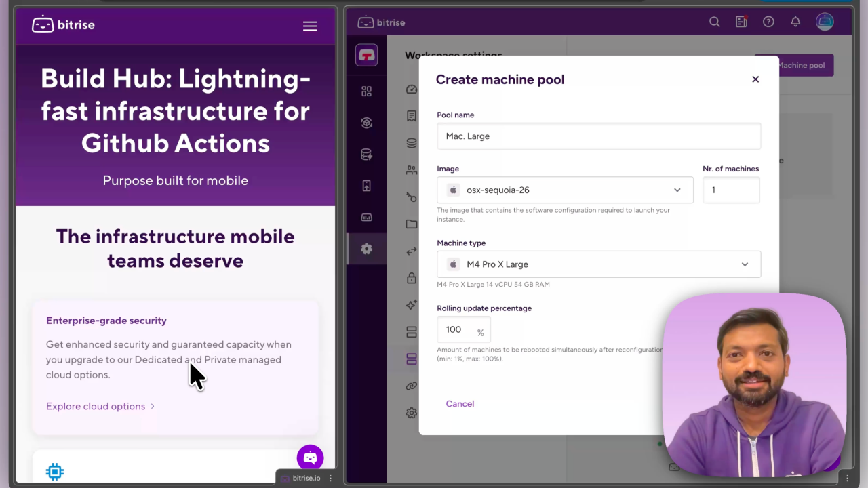868x488 pixels.
Task: Click the 'M4 Pro X Large 14 vCPU 54 GB RAM' text
Action: [x=493, y=285]
